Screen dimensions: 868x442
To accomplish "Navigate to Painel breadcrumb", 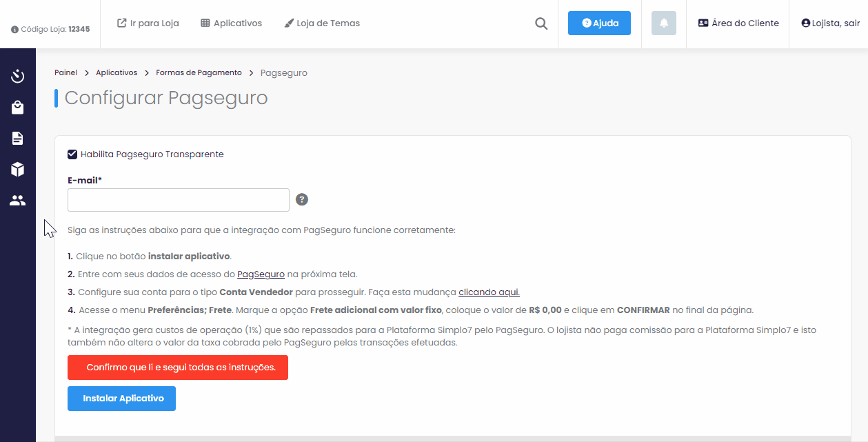I will pos(65,72).
